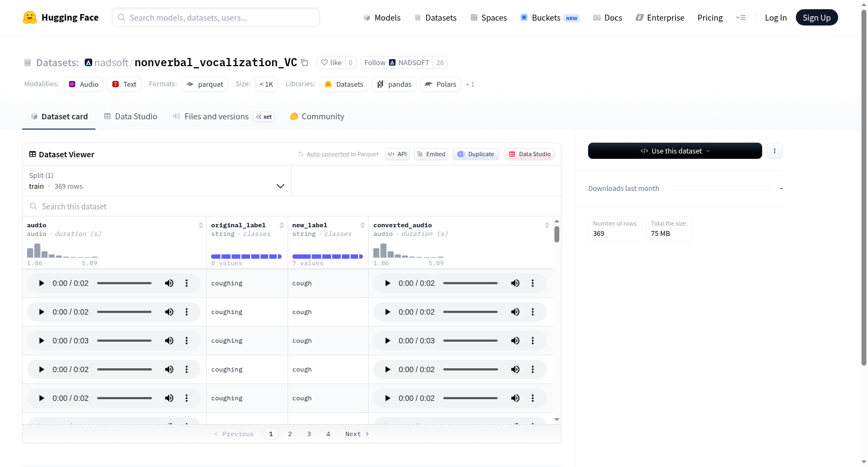Like the dataset with heart button
The width and height of the screenshot is (868, 467).
pyautogui.click(x=331, y=63)
